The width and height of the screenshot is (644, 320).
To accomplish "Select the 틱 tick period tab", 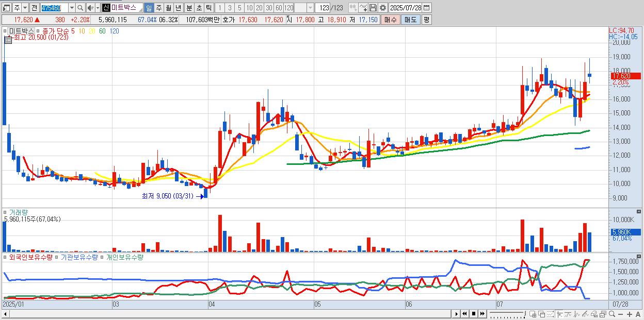I will point(208,8).
